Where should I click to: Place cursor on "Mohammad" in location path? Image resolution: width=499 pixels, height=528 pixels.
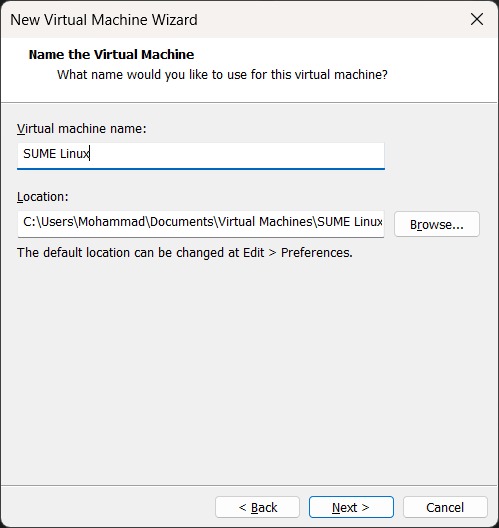[112, 222]
